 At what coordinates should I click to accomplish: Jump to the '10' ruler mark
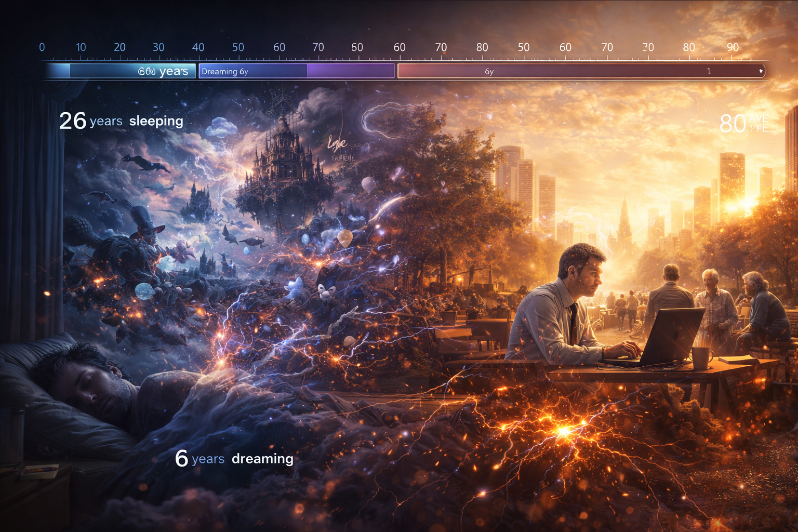click(x=81, y=47)
